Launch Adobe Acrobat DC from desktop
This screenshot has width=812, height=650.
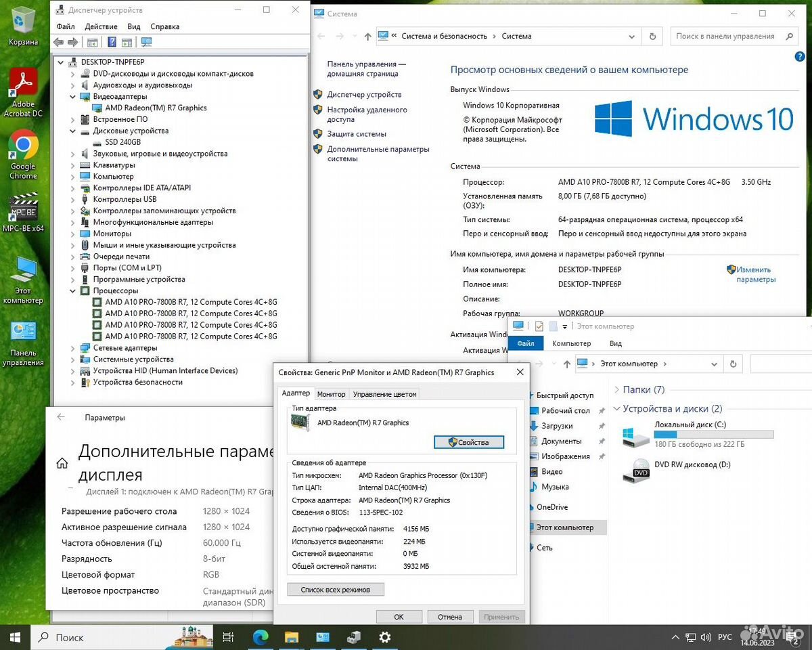point(23,92)
